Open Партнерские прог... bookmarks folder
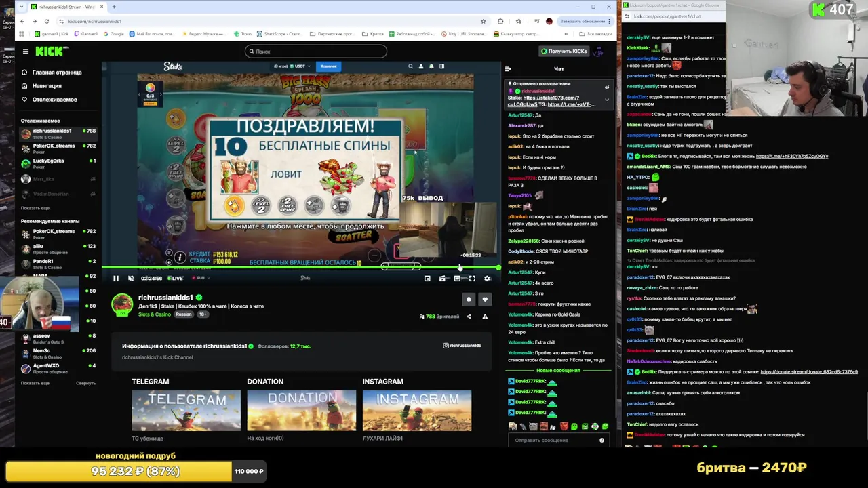This screenshot has height=488, width=868. (332, 33)
